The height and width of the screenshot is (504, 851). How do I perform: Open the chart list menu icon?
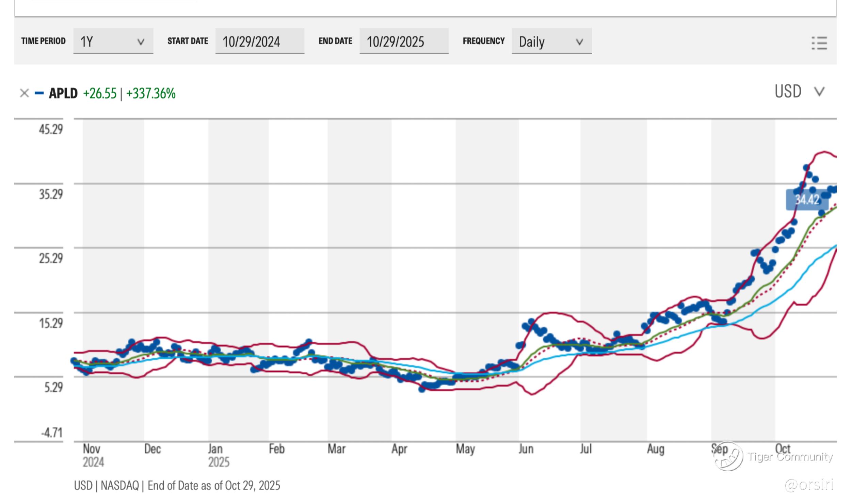click(819, 43)
